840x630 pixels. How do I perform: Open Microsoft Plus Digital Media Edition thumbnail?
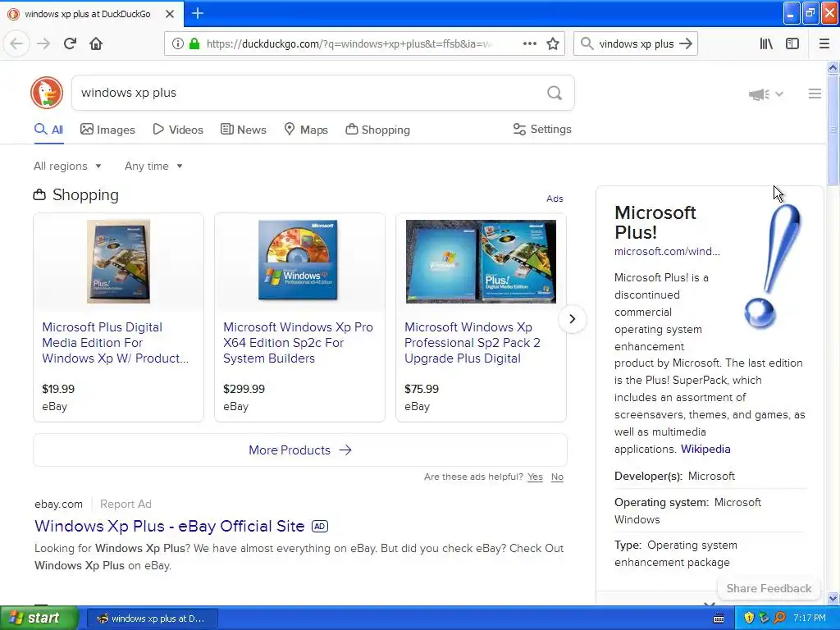click(118, 262)
